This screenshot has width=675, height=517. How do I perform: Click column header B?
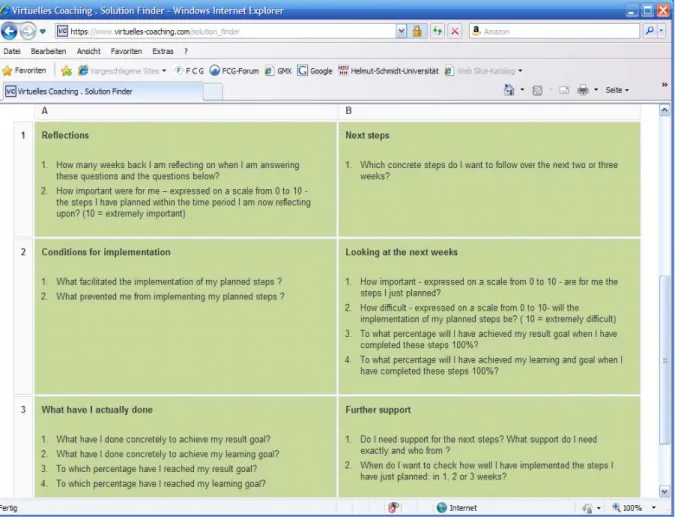[348, 111]
